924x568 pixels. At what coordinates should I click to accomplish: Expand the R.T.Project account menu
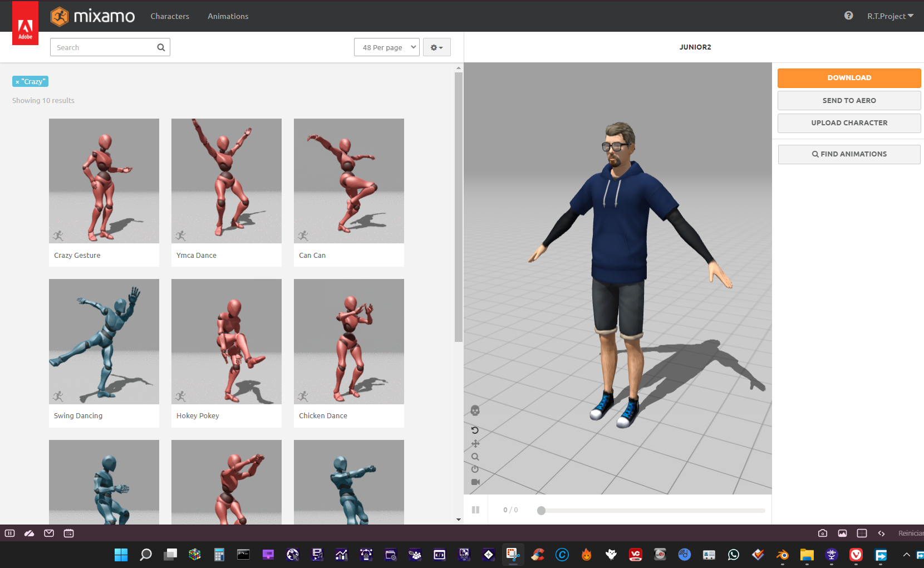[890, 16]
